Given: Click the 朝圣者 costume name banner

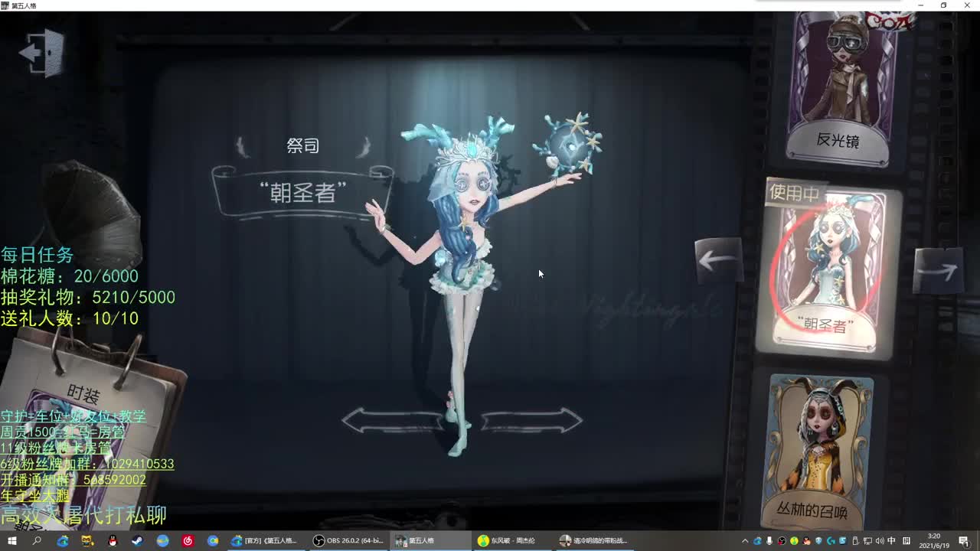Looking at the screenshot, I should click(x=303, y=193).
